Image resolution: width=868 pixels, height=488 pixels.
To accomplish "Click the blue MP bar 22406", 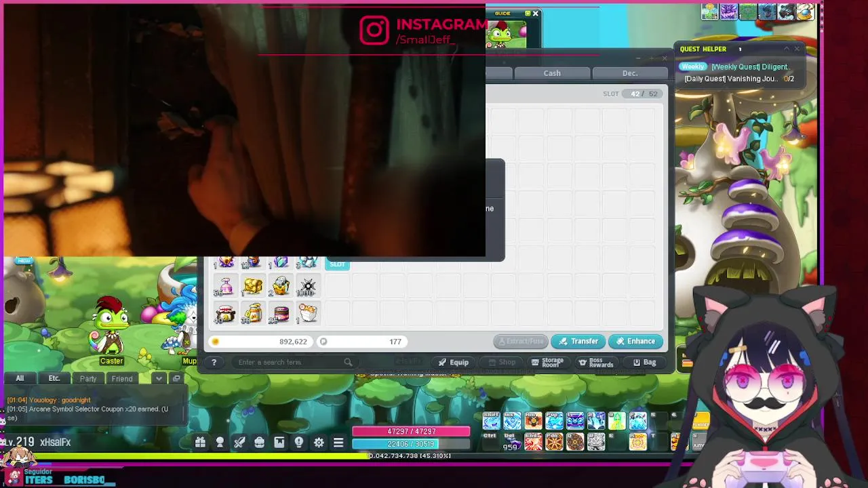I will (411, 444).
